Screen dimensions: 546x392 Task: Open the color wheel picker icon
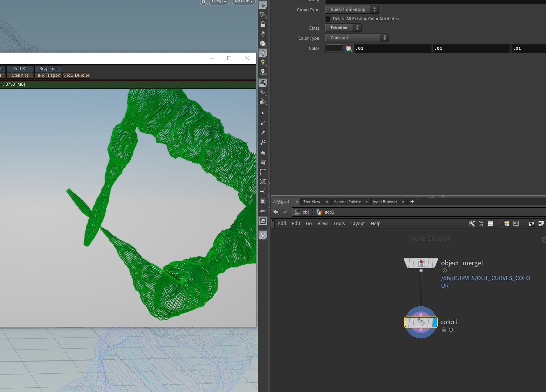(348, 48)
